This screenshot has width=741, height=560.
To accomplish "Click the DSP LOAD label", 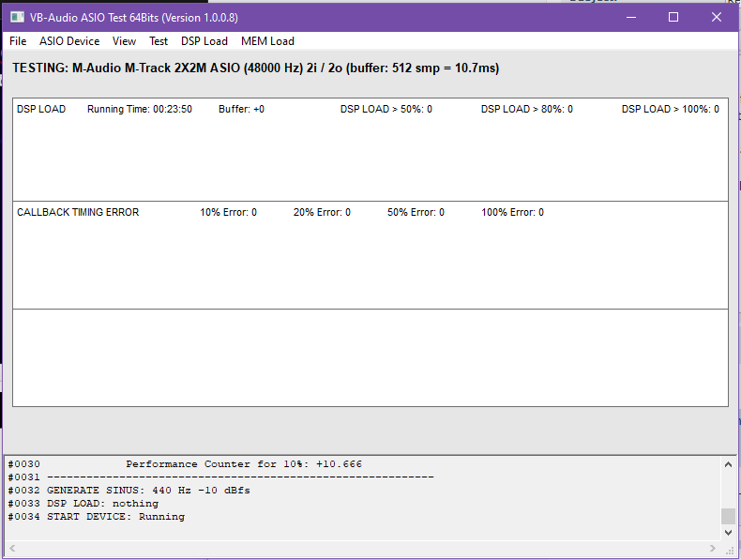I will click(x=41, y=109).
